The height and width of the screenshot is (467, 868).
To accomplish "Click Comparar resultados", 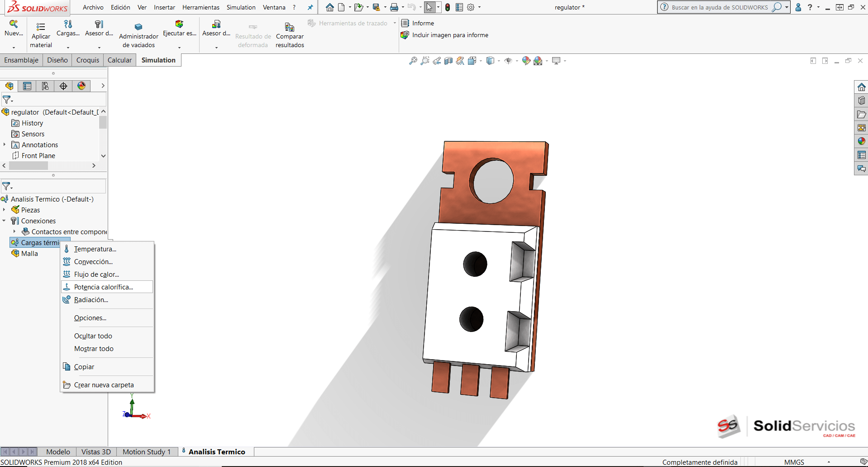I will point(290,35).
